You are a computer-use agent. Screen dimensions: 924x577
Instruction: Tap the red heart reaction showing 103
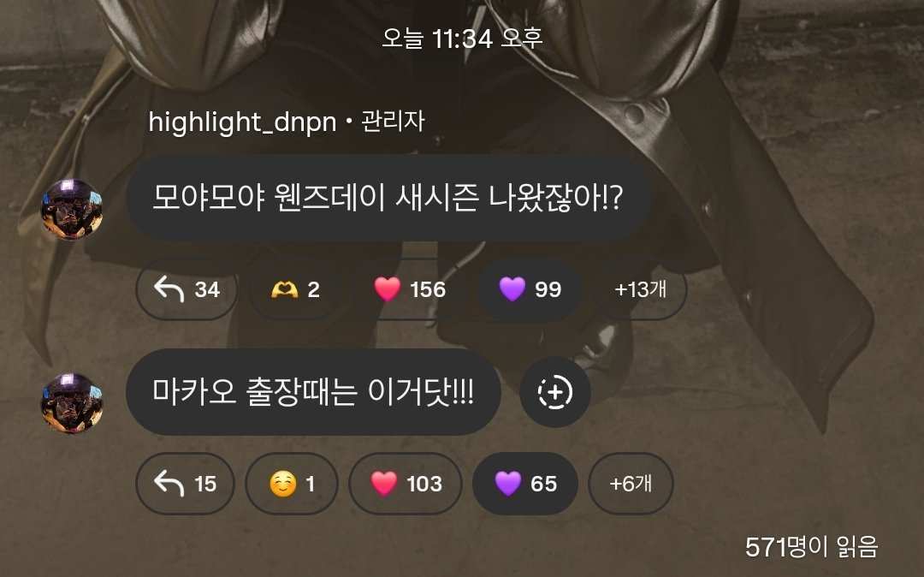coord(406,484)
